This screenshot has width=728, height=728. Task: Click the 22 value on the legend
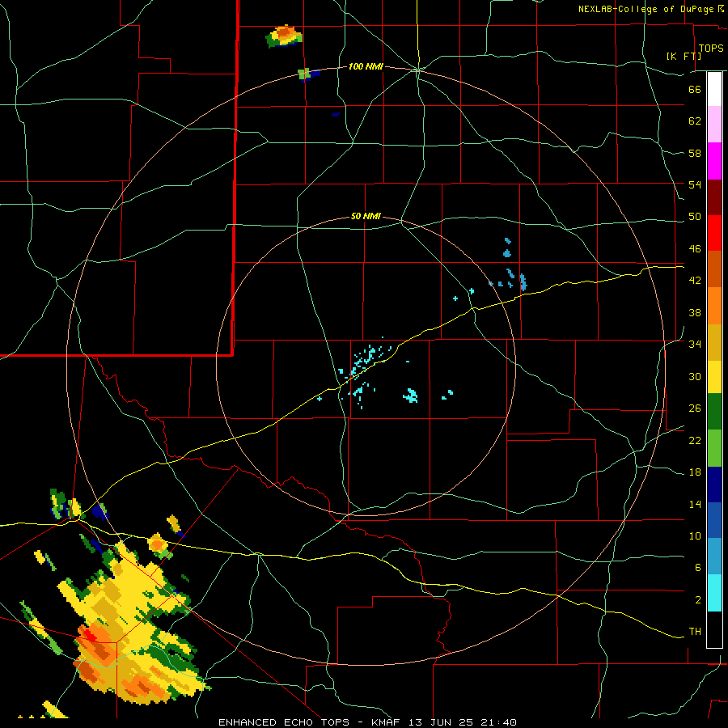(x=695, y=440)
